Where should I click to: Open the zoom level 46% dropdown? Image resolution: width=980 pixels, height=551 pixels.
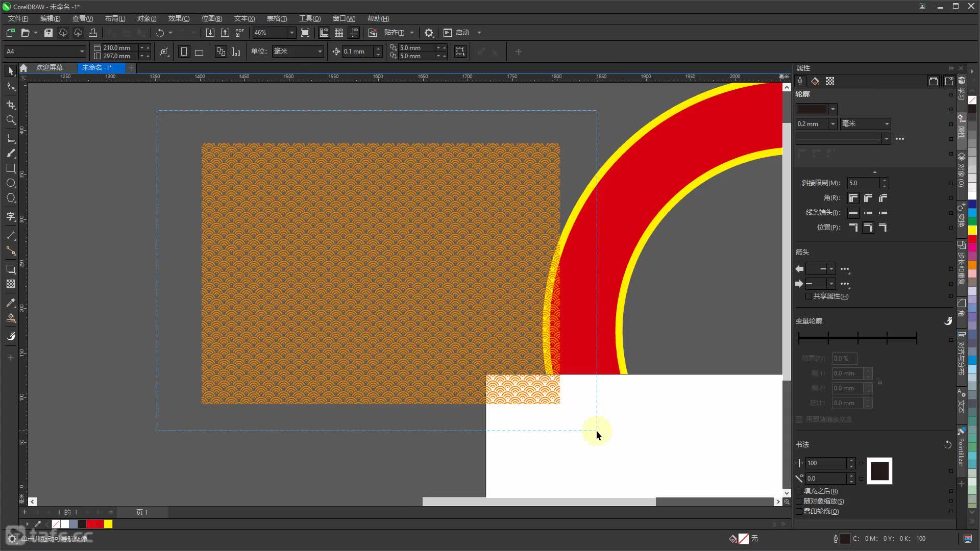(x=291, y=33)
